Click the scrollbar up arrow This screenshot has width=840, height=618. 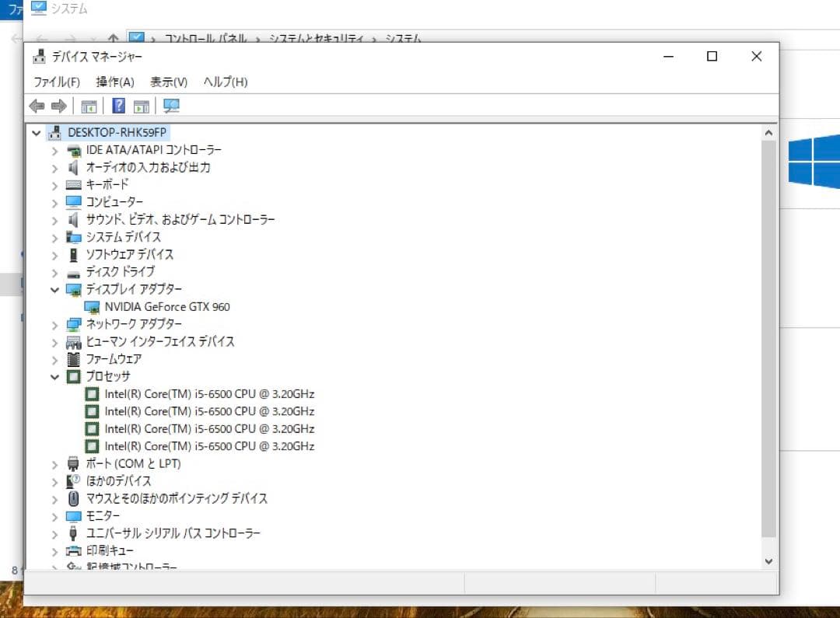coord(768,133)
